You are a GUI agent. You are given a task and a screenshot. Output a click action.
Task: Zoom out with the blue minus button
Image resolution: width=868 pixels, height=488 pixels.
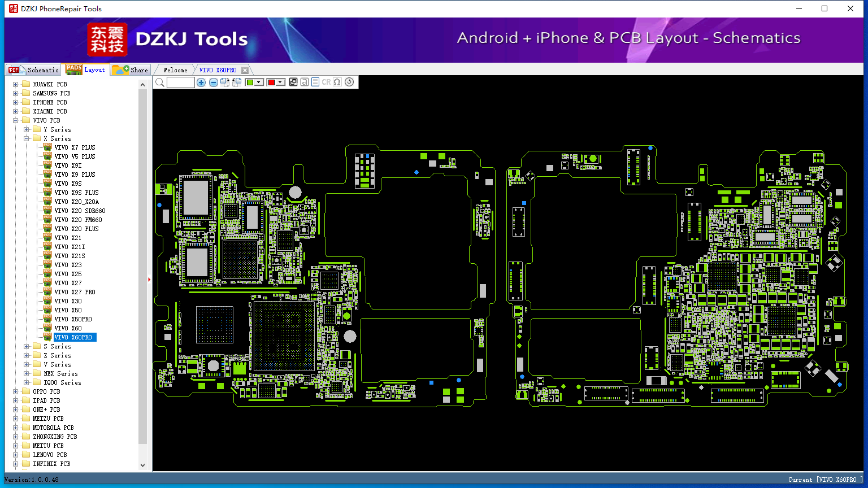tap(214, 82)
